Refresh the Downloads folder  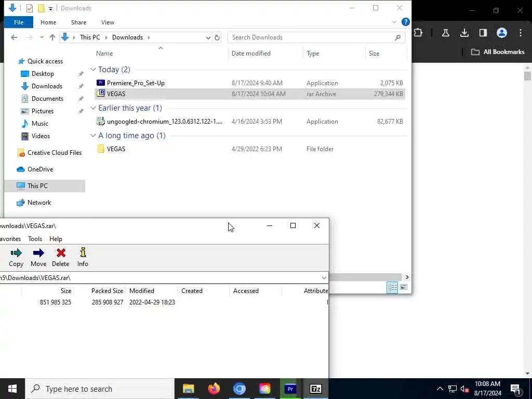217,37
